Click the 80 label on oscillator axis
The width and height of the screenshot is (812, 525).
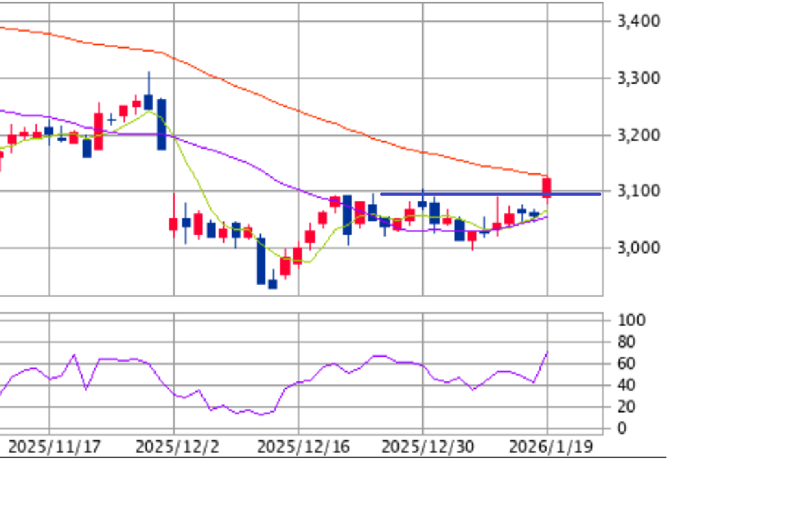627,342
